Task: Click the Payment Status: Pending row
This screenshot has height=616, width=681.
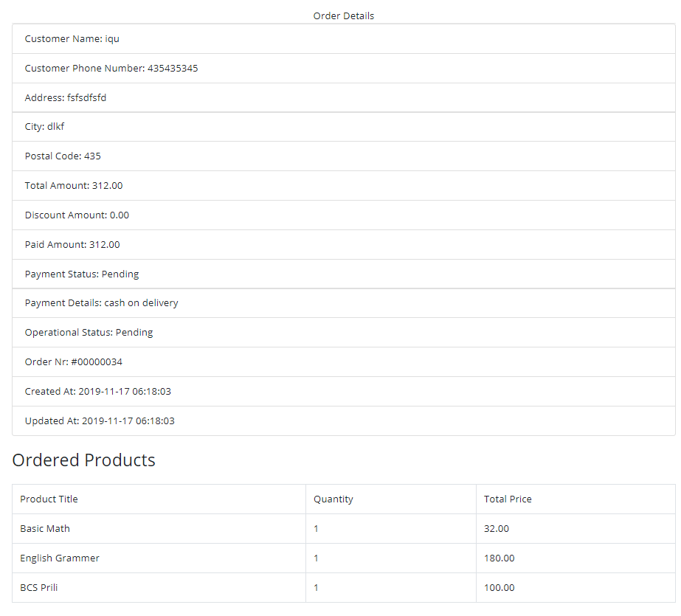Action: coord(344,274)
